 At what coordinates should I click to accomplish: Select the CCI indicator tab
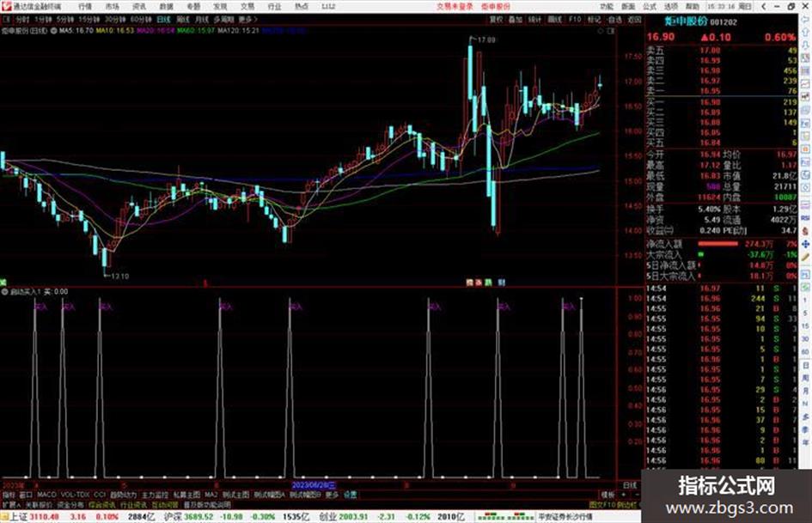coord(100,495)
